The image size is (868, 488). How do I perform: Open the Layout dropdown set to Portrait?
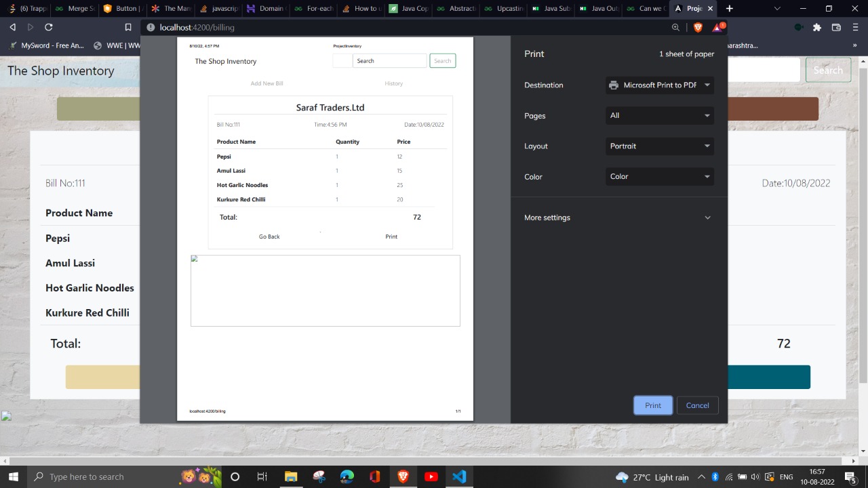pos(660,146)
